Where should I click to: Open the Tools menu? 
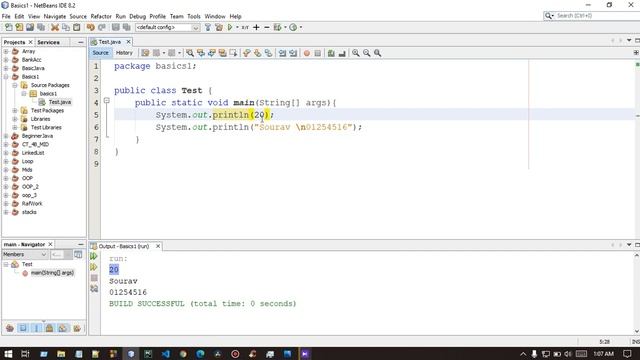point(194,16)
